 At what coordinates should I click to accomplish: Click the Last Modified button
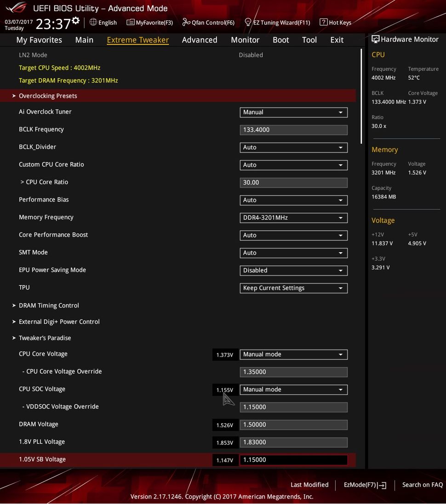coord(309,485)
